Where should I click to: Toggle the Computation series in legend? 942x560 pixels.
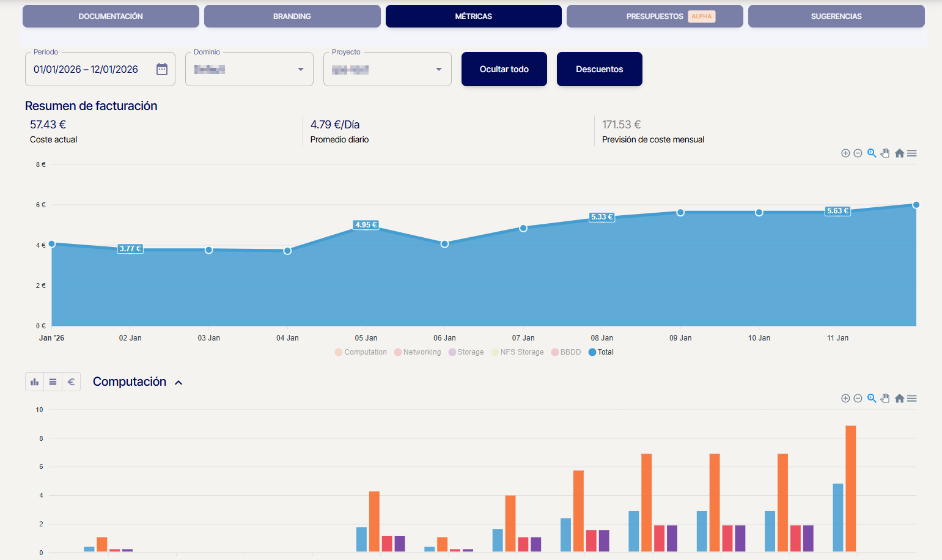click(x=361, y=352)
